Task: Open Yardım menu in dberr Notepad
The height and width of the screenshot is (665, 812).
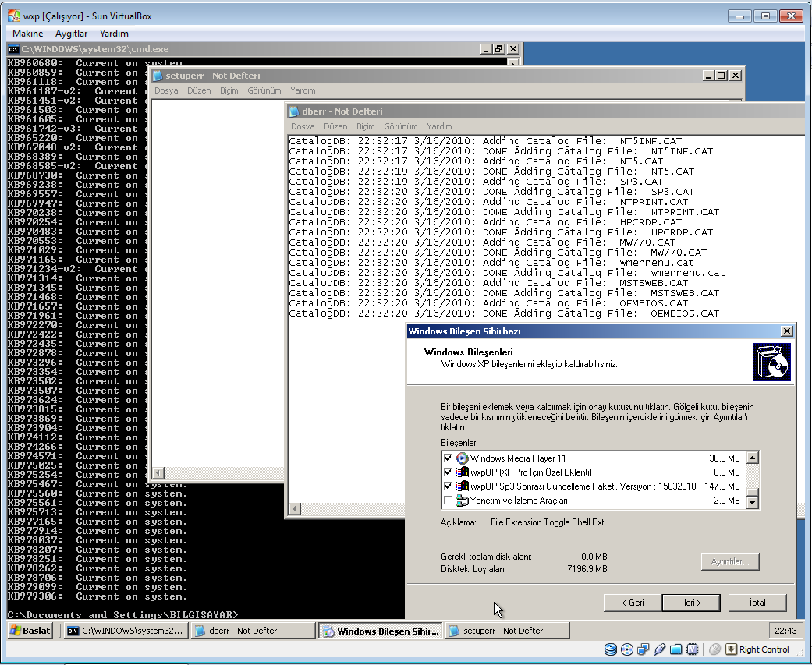Action: [x=439, y=126]
